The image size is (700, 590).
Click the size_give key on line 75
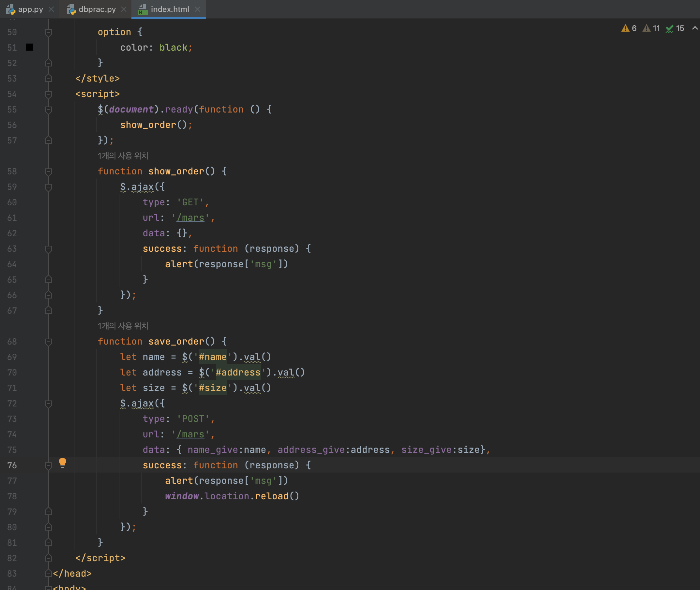tap(426, 450)
